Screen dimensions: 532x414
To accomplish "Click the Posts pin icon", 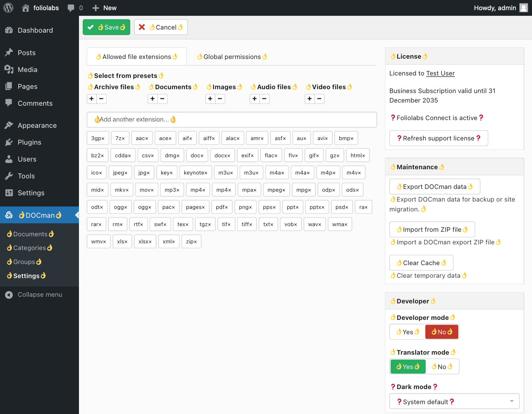I will click(9, 53).
